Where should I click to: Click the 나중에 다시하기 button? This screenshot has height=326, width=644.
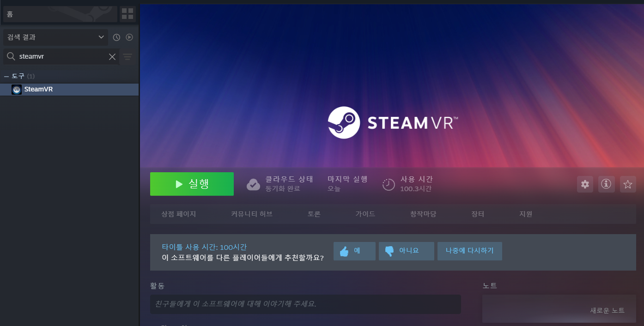[470, 251]
